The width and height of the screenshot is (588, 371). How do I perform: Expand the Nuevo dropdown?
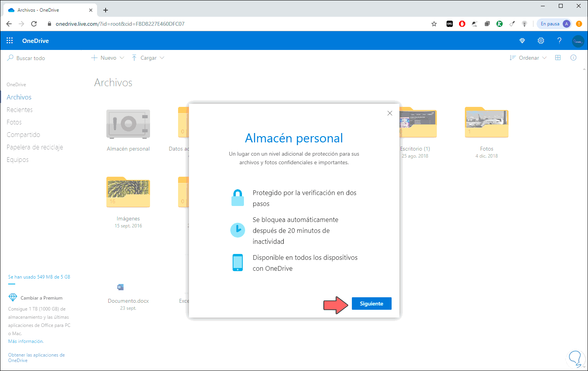(108, 58)
